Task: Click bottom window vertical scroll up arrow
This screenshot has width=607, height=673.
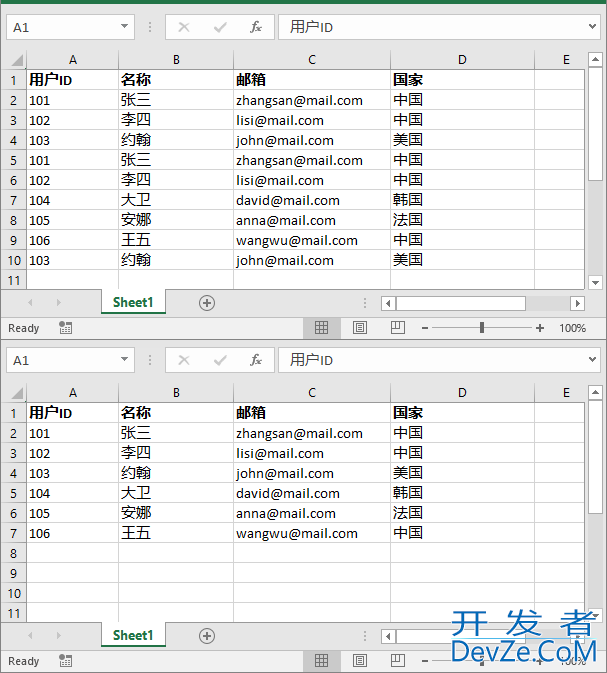Action: (x=595, y=393)
